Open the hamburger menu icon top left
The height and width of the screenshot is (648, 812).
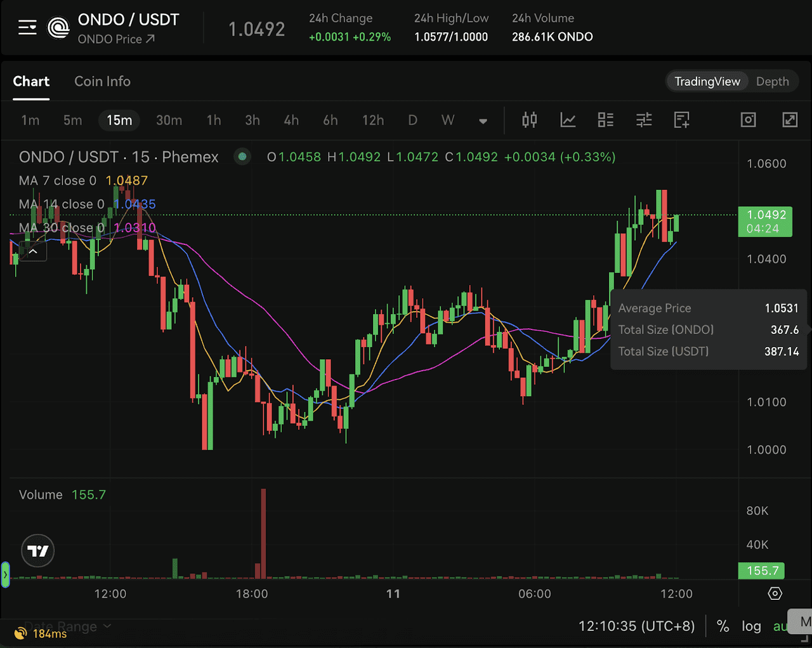coord(27,27)
